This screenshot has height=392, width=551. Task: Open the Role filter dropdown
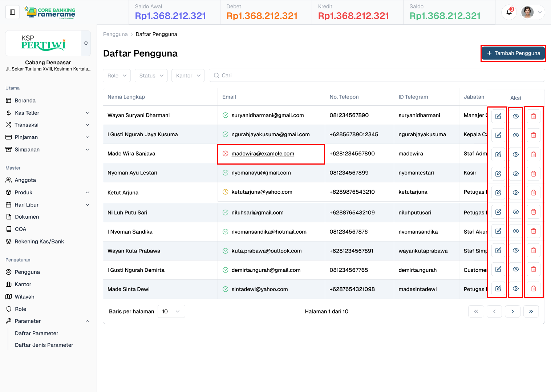point(117,76)
